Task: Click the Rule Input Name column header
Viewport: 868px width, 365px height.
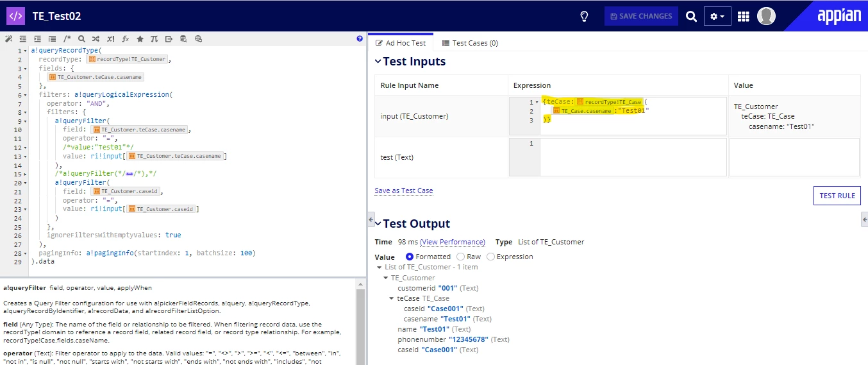Action: coord(410,85)
